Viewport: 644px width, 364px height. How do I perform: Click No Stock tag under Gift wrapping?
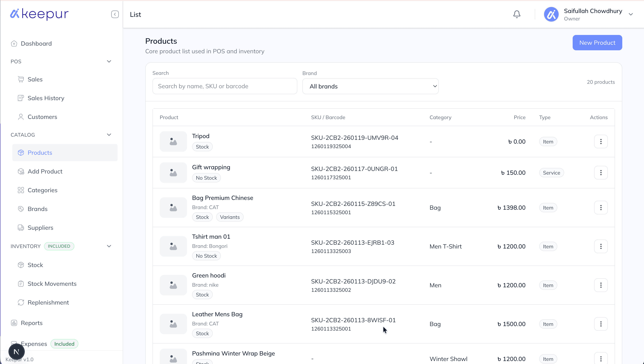coord(206,178)
